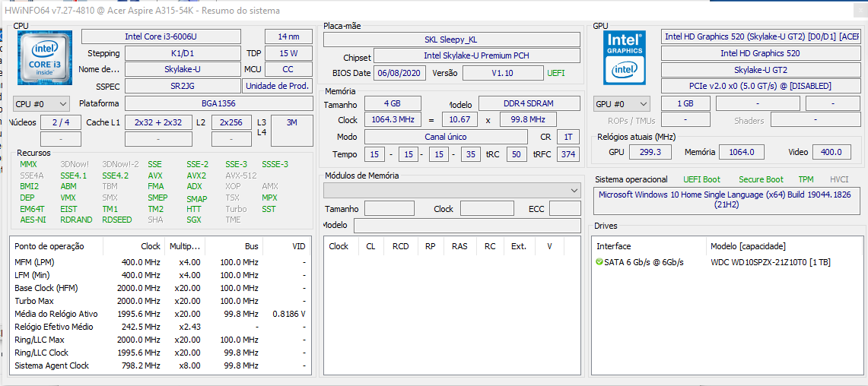Click the Skylake-U GT2 GPU field
Viewport: 868px width, 386px height.
tap(760, 70)
